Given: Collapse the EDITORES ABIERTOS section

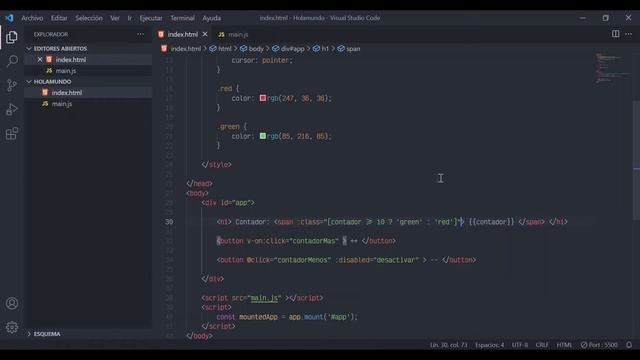Looking at the screenshot, I should (x=60, y=48).
